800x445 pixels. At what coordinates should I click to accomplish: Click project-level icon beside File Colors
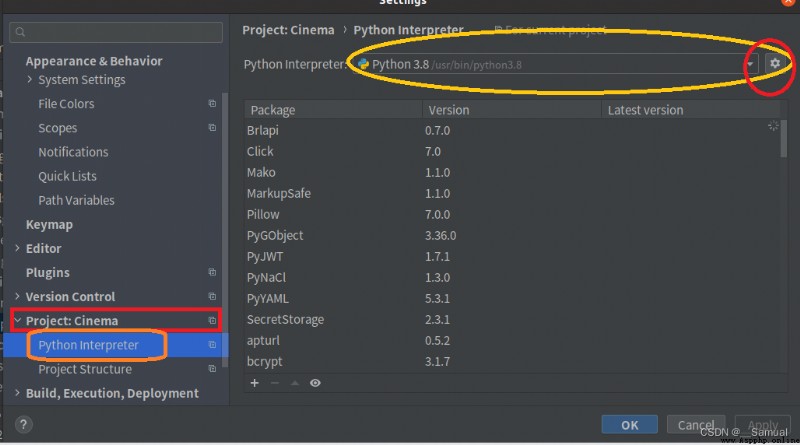coord(212,104)
